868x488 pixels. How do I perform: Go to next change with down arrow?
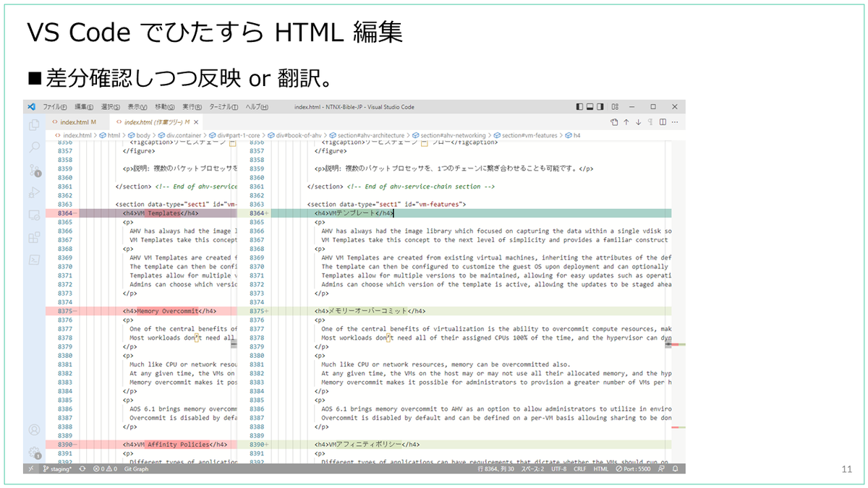639,122
